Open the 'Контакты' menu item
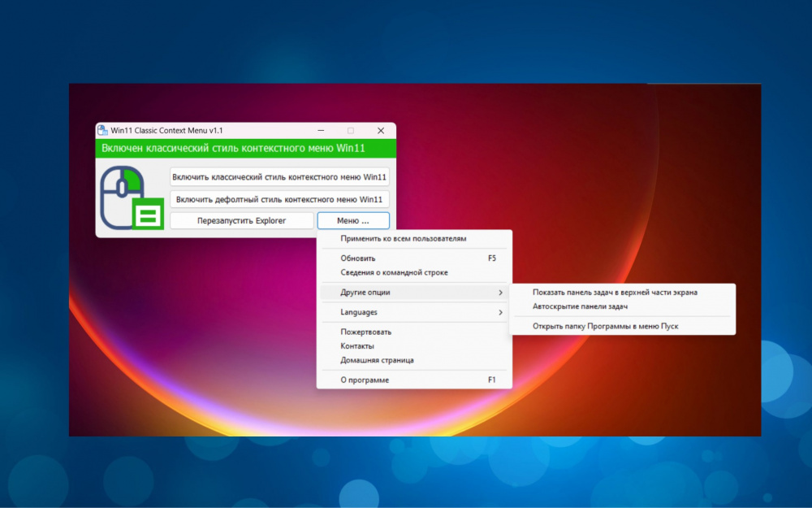Screen dimensions: 812x508 pyautogui.click(x=357, y=346)
